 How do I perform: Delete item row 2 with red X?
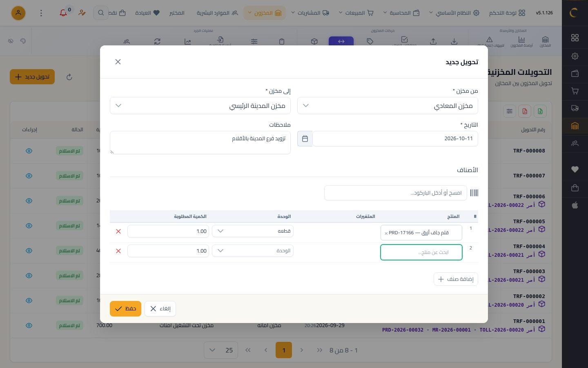118,251
